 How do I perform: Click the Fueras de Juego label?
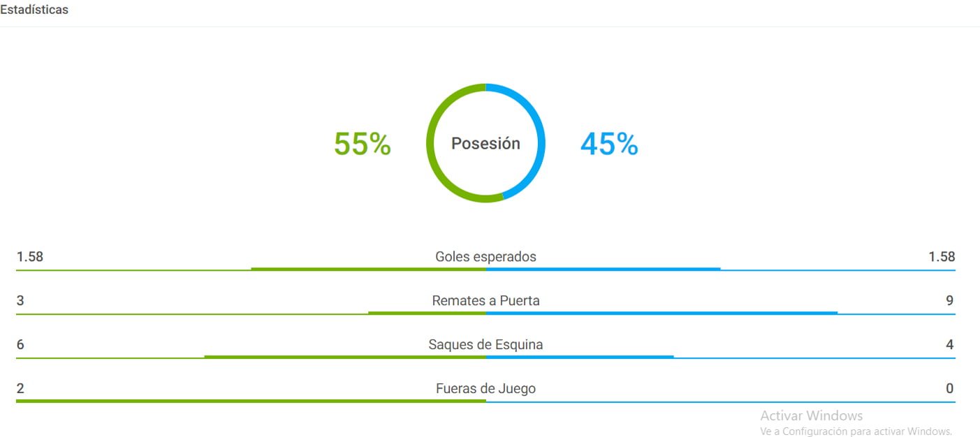[x=485, y=389]
